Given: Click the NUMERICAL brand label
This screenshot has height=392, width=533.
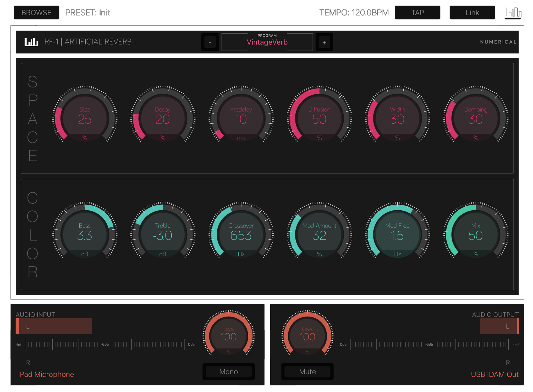Looking at the screenshot, I should pos(498,42).
